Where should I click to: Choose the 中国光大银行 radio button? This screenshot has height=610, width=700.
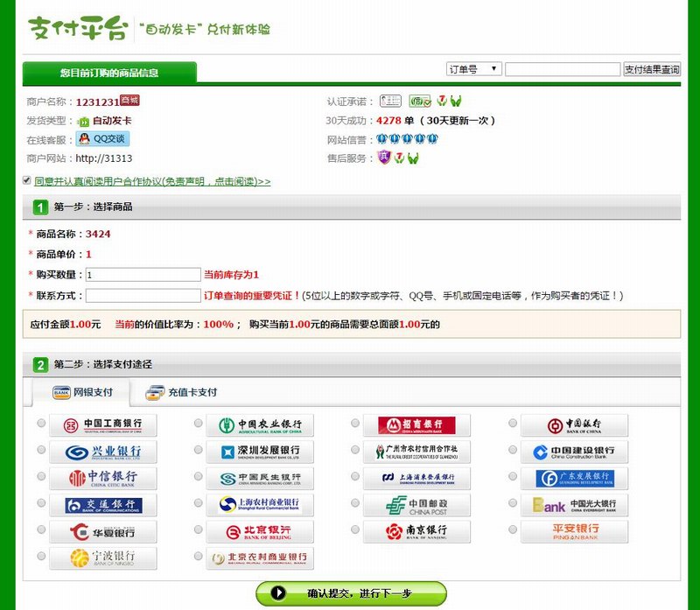(513, 503)
